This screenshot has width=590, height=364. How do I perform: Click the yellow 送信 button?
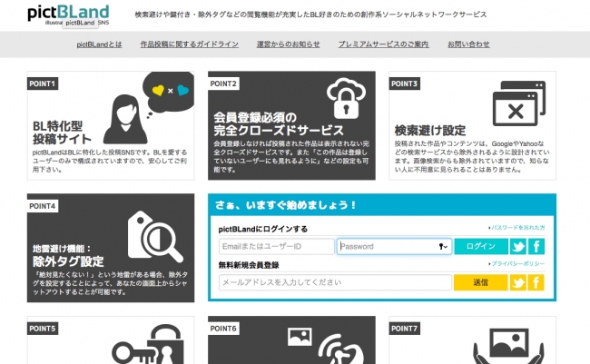pyautogui.click(x=481, y=282)
